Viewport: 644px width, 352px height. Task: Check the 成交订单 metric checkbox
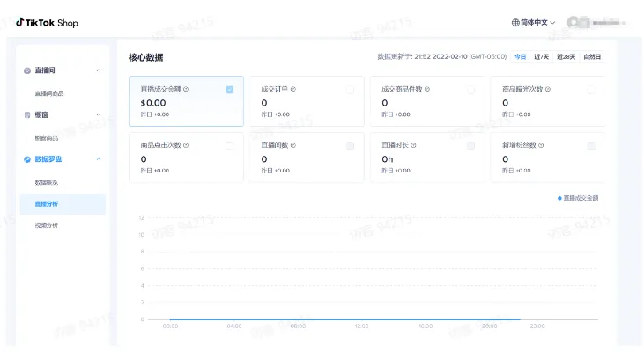pos(350,90)
